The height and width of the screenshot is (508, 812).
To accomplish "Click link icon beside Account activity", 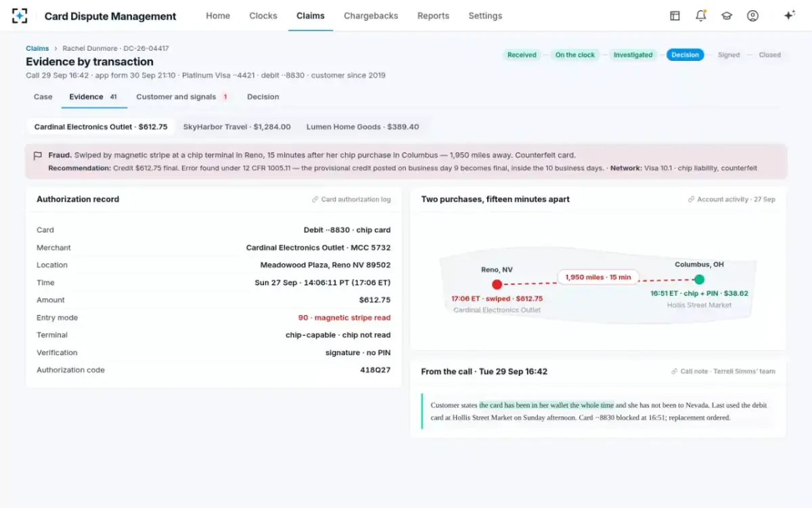I will (692, 200).
